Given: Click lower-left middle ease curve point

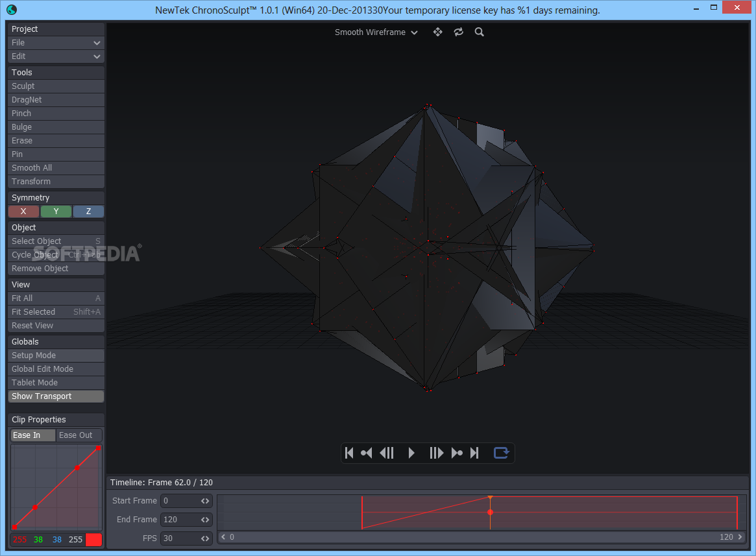Looking at the screenshot, I should coord(34,507).
